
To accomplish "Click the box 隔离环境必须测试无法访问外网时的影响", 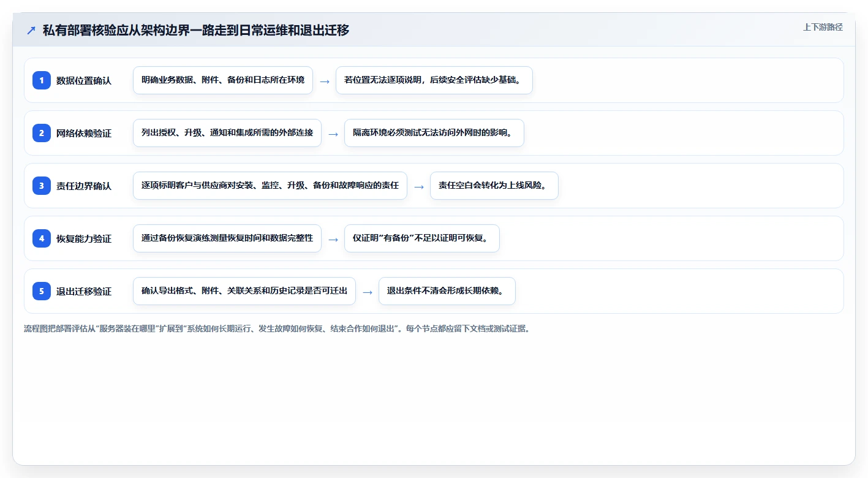I will click(434, 133).
